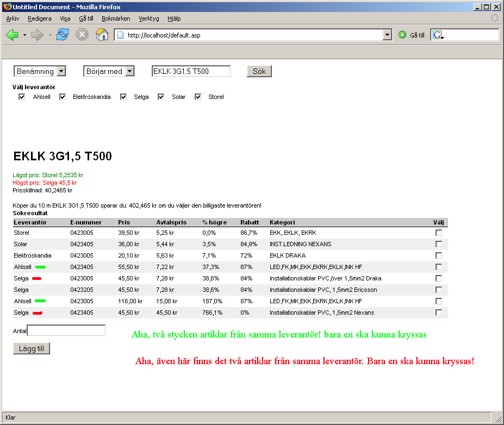Image resolution: width=504 pixels, height=425 pixels.
Task: Click the % högre column header
Action: [214, 222]
